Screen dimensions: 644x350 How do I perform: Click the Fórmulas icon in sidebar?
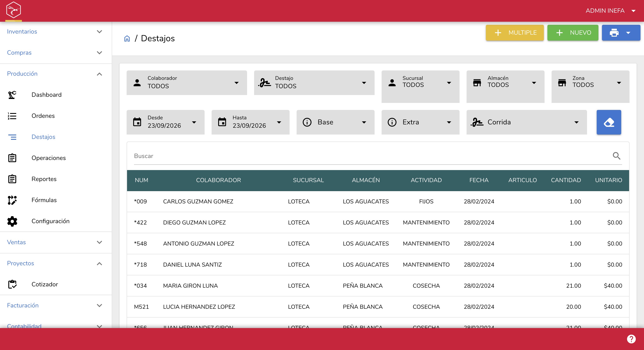[12, 200]
